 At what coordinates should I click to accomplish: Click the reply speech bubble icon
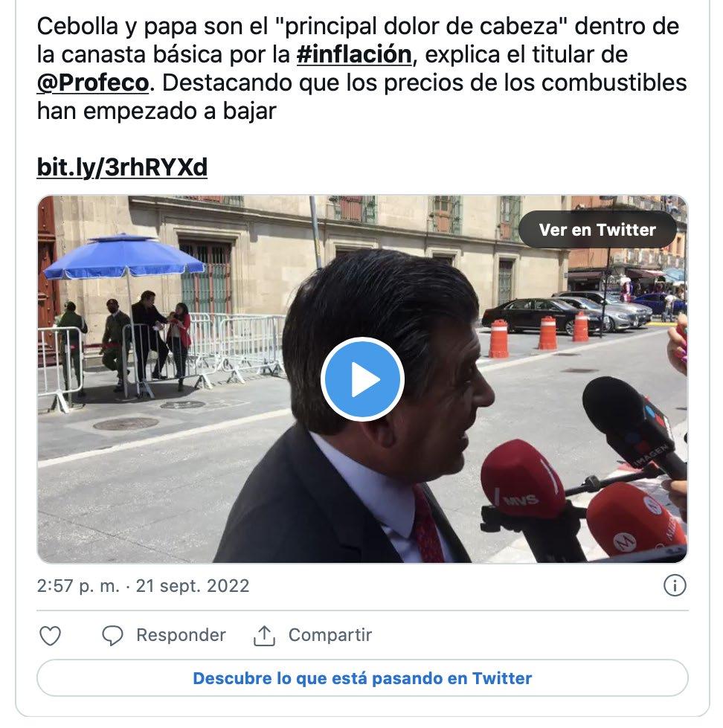point(112,636)
